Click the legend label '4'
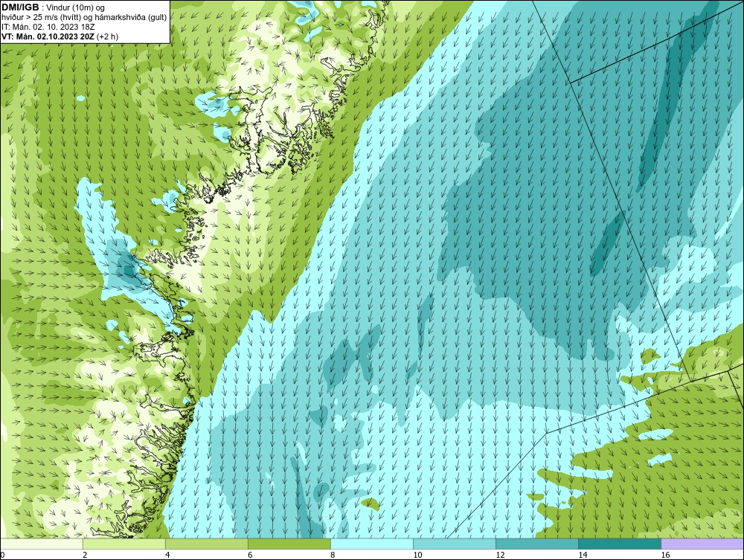Image resolution: width=744 pixels, height=560 pixels. [167, 555]
